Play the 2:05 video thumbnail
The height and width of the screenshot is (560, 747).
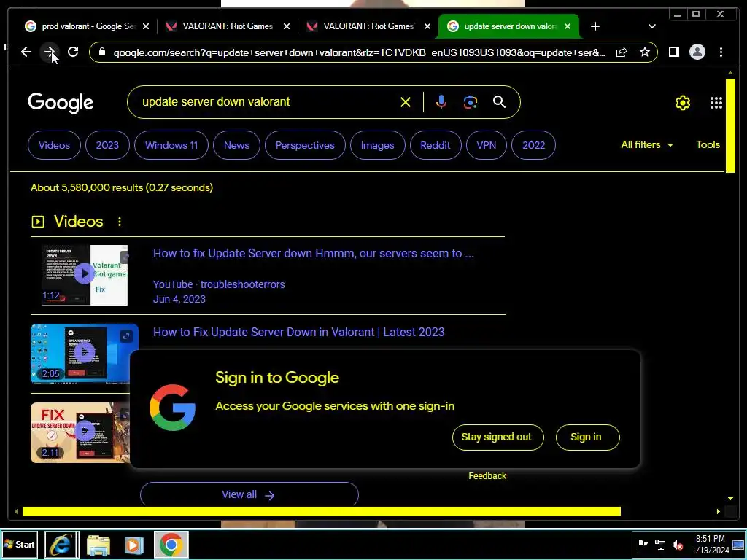(x=85, y=354)
